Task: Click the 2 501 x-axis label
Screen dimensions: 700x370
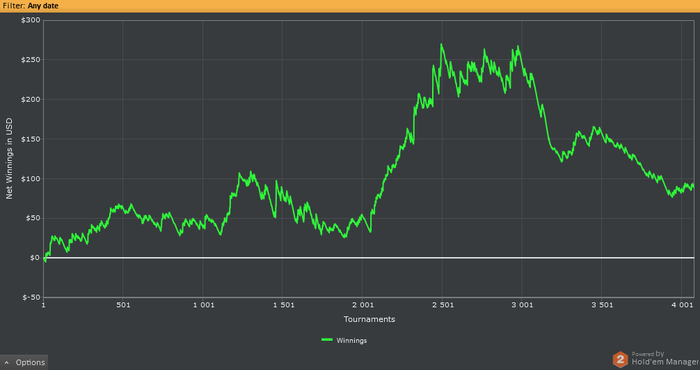Action: click(x=442, y=305)
